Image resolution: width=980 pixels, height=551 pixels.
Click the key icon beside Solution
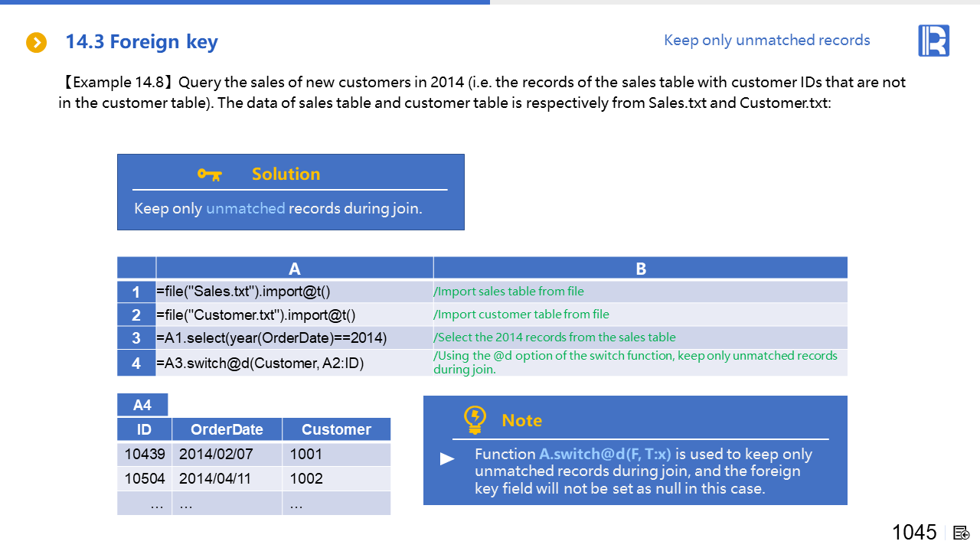[x=209, y=174]
